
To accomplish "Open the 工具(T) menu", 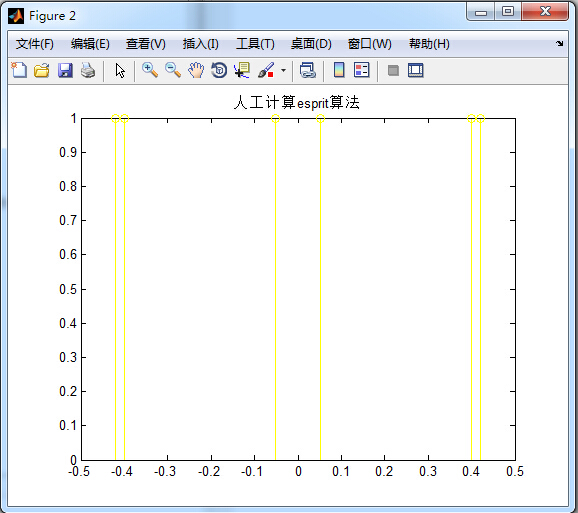I will 255,44.
